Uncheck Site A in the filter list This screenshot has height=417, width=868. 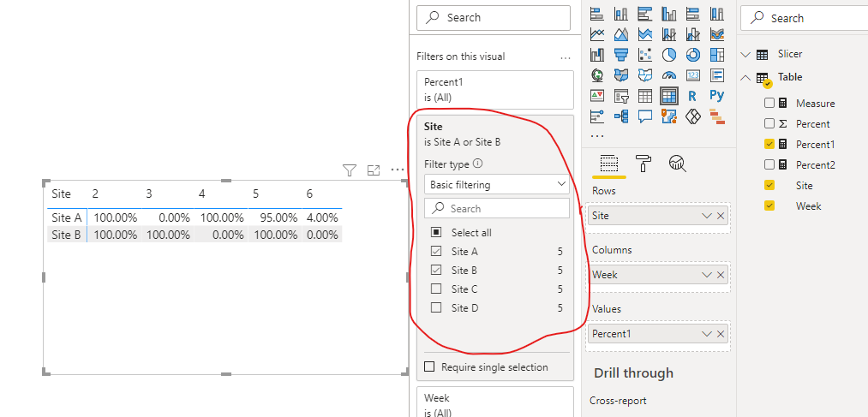436,252
